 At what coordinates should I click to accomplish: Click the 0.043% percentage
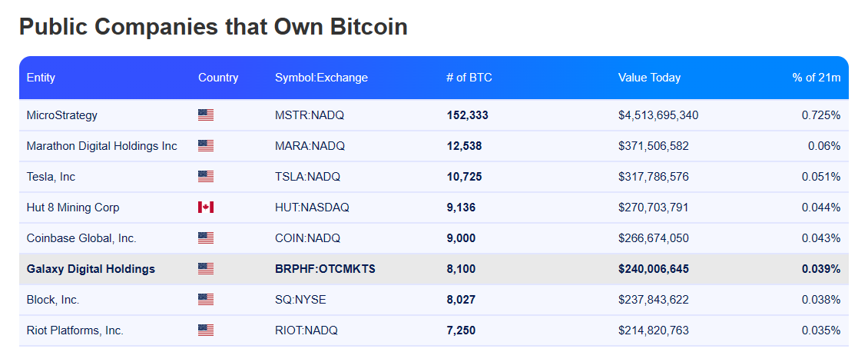(x=821, y=238)
